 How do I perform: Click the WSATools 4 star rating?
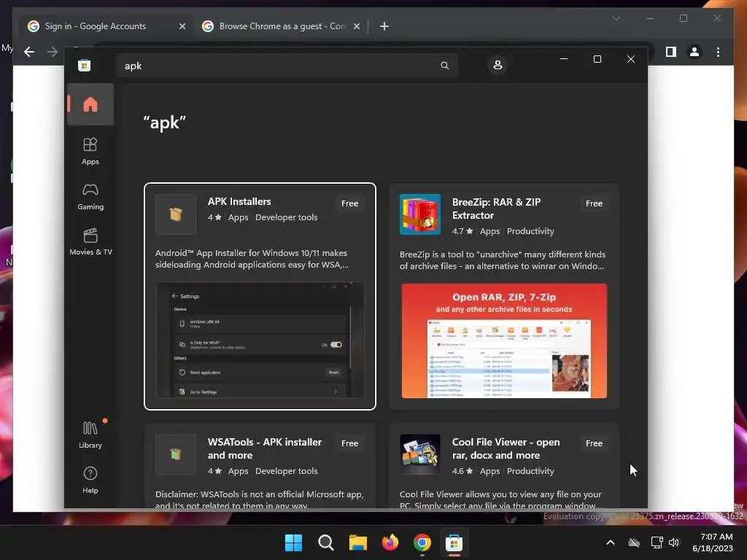(x=214, y=471)
